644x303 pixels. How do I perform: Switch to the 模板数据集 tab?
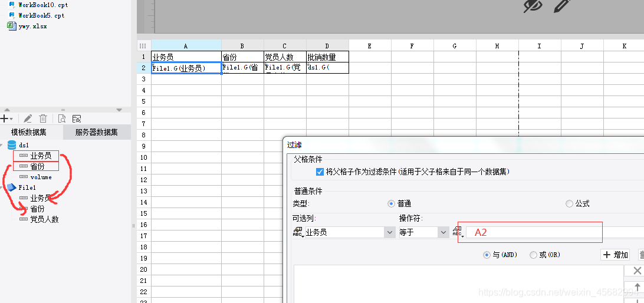coord(29,132)
